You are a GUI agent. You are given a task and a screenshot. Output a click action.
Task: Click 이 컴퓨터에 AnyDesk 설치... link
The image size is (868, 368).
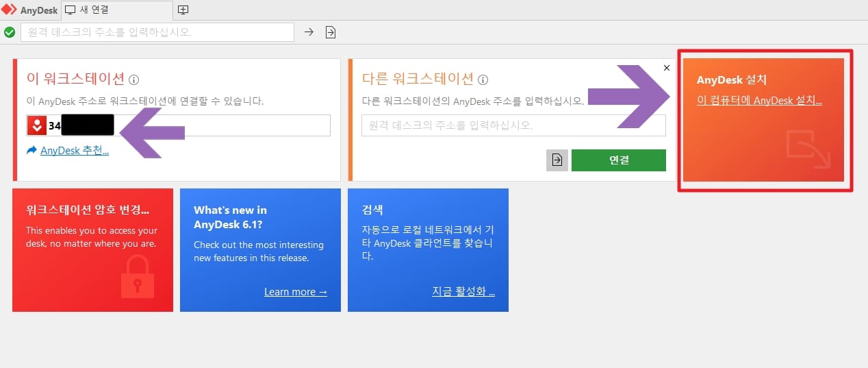coord(759,100)
